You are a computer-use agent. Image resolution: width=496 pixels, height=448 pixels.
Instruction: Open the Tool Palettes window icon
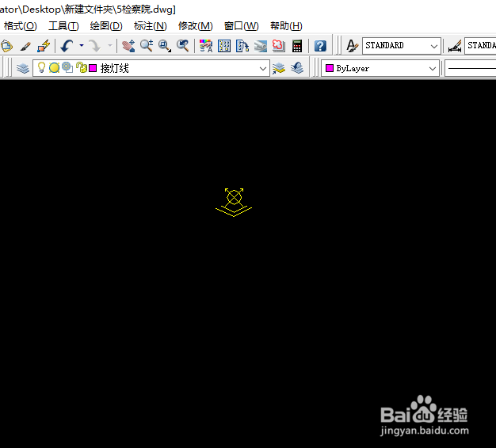point(242,46)
